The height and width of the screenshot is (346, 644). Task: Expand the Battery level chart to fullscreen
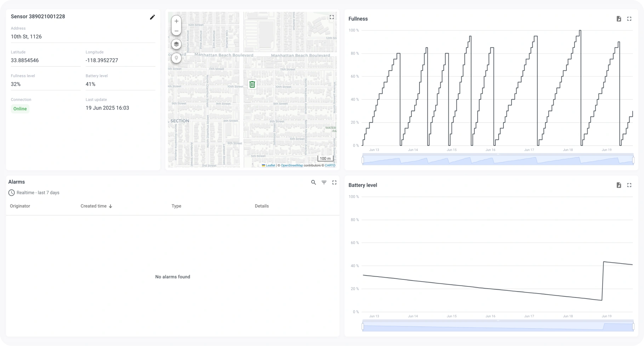point(629,185)
